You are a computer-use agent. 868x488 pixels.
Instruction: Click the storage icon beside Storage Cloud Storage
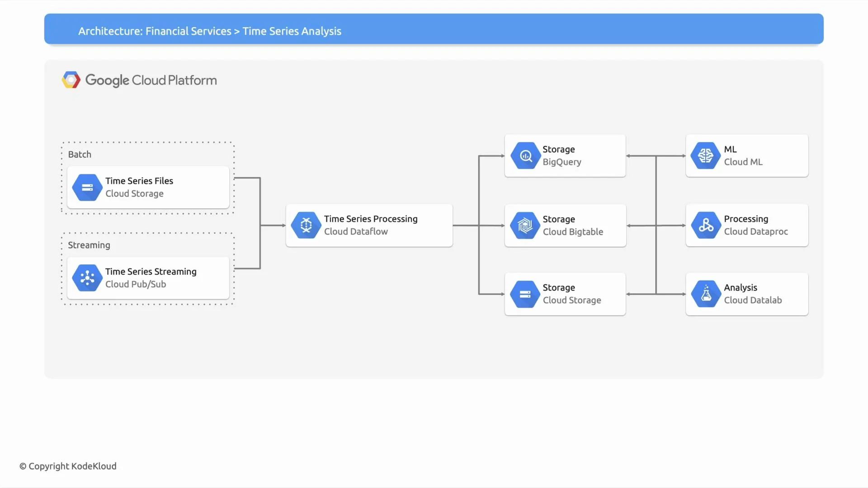525,294
